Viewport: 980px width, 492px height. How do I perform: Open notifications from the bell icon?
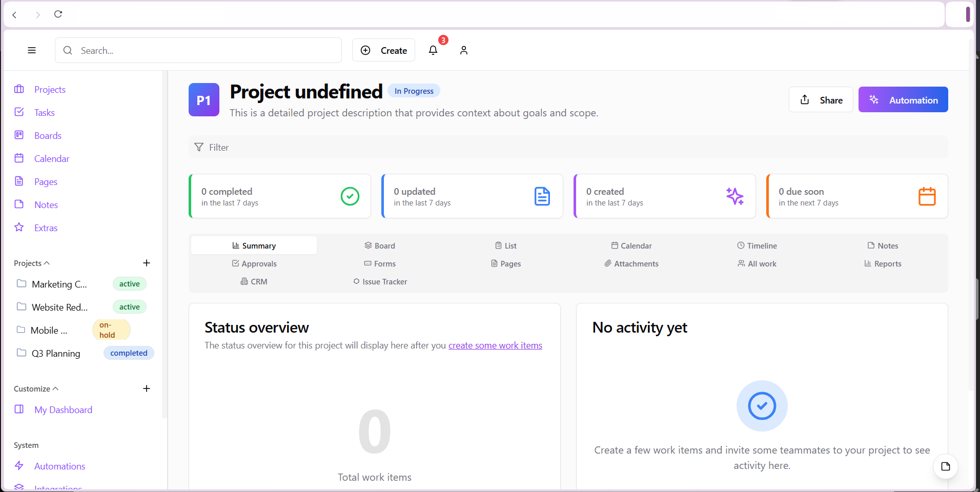[x=434, y=50]
